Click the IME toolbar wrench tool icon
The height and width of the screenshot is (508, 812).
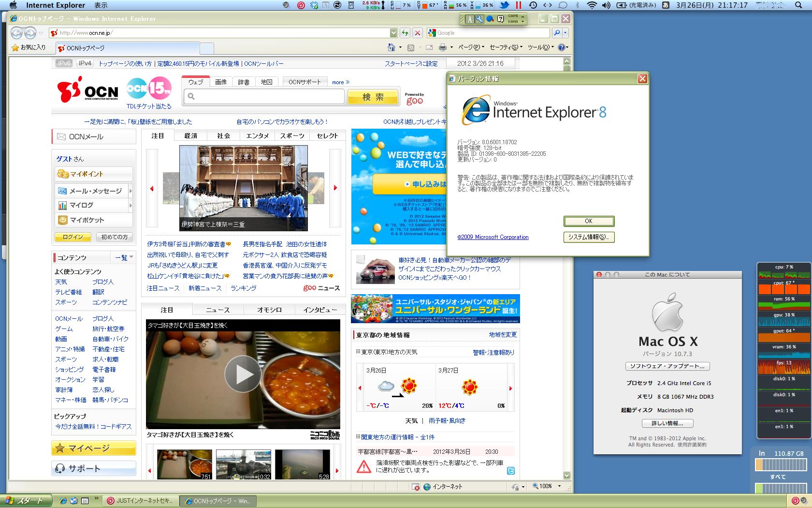coord(479,19)
